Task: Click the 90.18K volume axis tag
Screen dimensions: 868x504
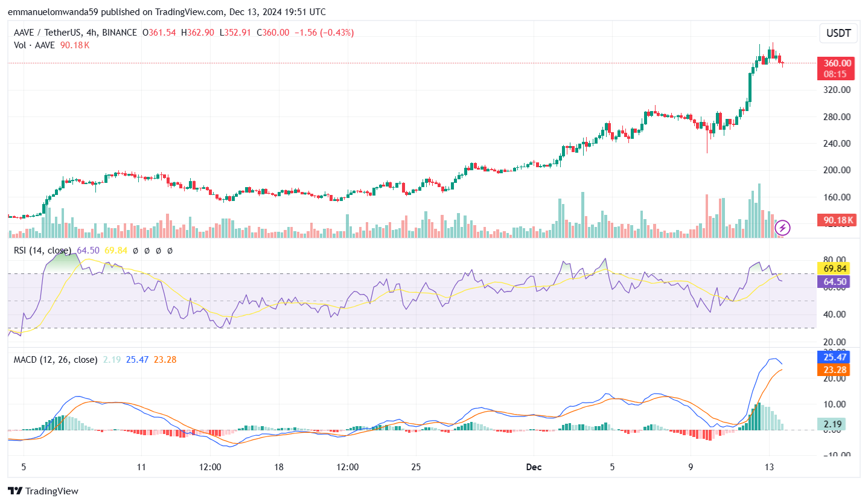Action: (x=836, y=220)
